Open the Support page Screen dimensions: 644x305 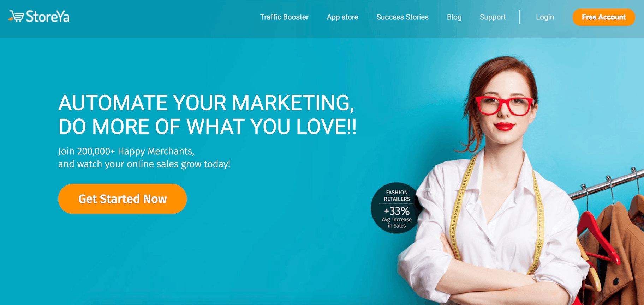pyautogui.click(x=493, y=17)
